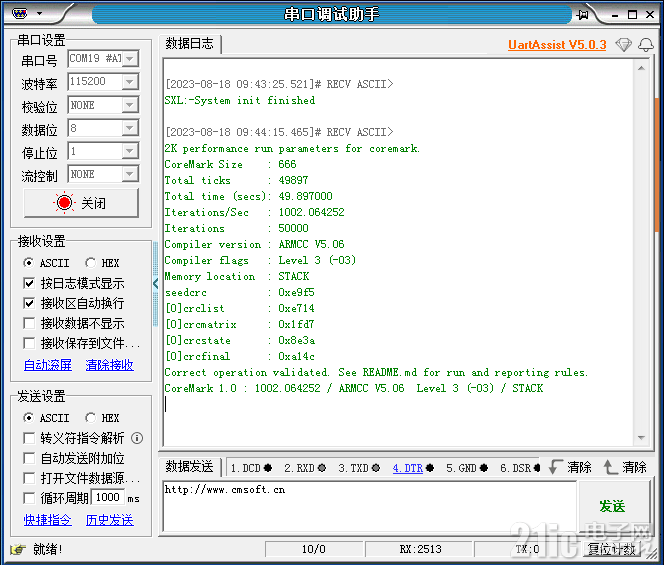The width and height of the screenshot is (664, 565).
Task: Click the CoreMark 1.0 result line
Action: 354,388
